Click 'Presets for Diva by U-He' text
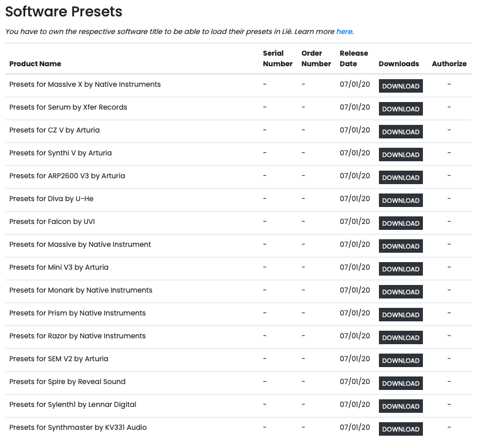This screenshot has width=481, height=448. coord(51,199)
